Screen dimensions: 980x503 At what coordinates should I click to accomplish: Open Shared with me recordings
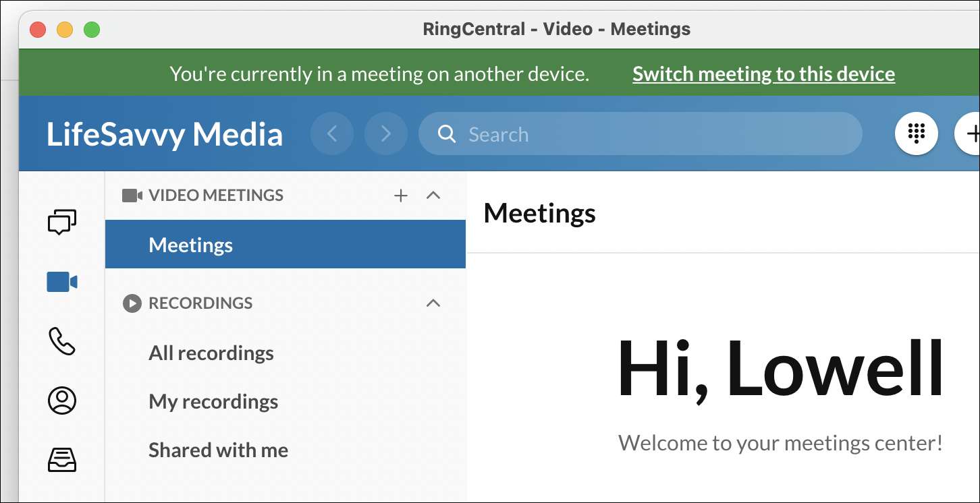click(218, 450)
